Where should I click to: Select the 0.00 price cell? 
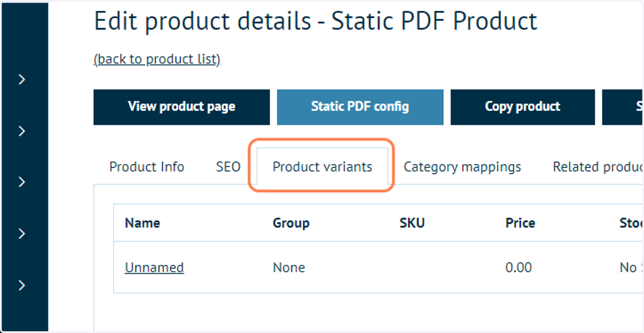(518, 267)
